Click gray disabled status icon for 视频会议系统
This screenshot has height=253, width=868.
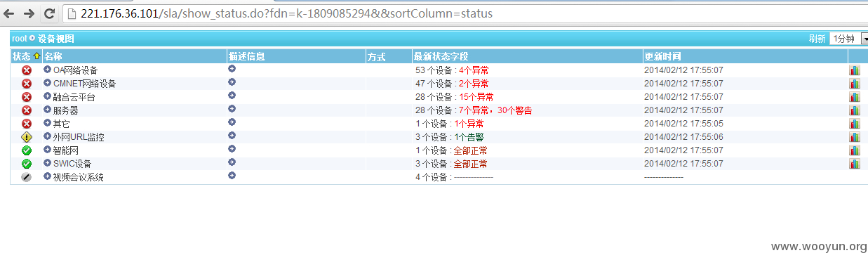27,177
